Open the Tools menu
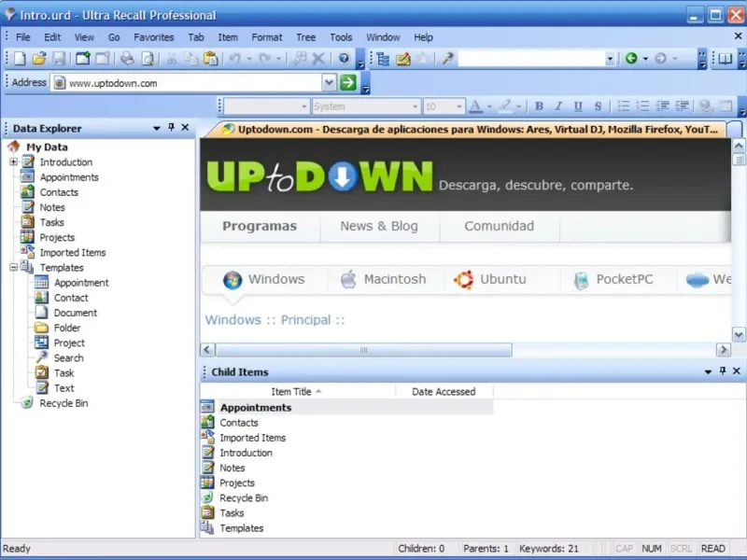Viewport: 747px width, 560px height. [341, 37]
